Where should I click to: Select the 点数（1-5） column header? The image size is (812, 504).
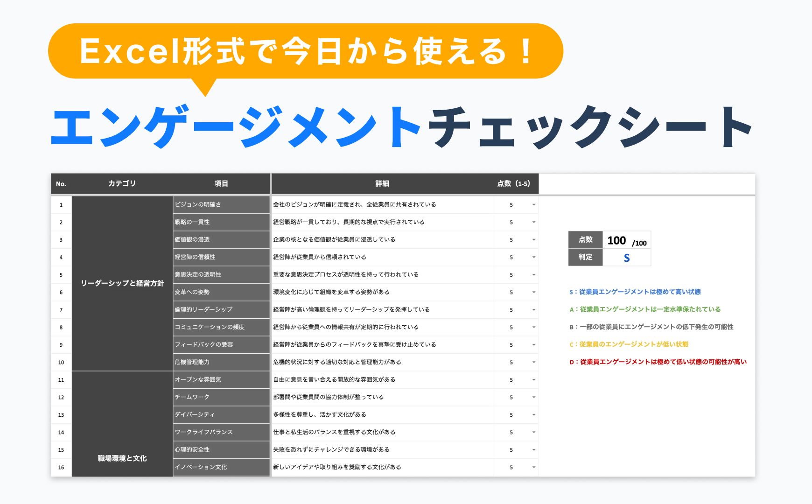click(x=513, y=184)
